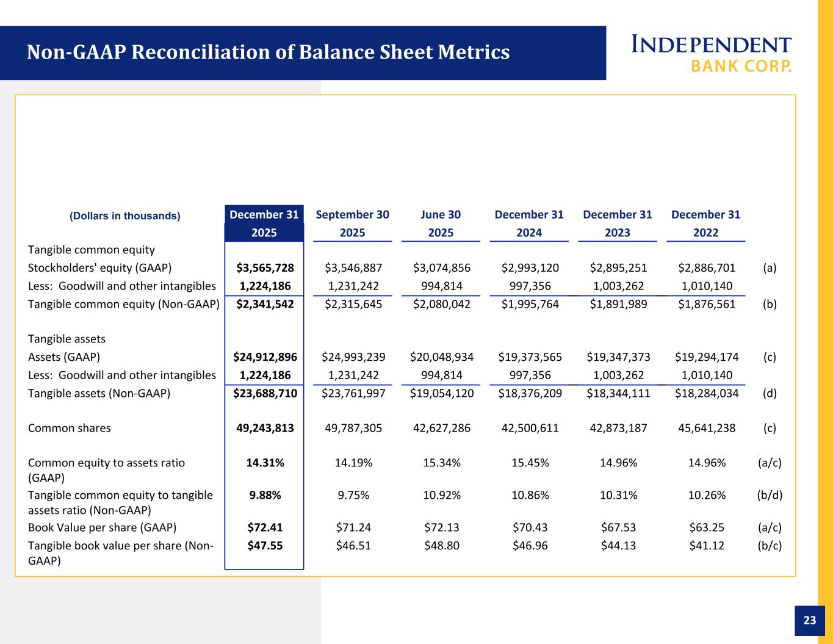Screen dimensions: 833x644
Task: Click the Independent Bank Corp. logo
Action: pyautogui.click(x=711, y=54)
